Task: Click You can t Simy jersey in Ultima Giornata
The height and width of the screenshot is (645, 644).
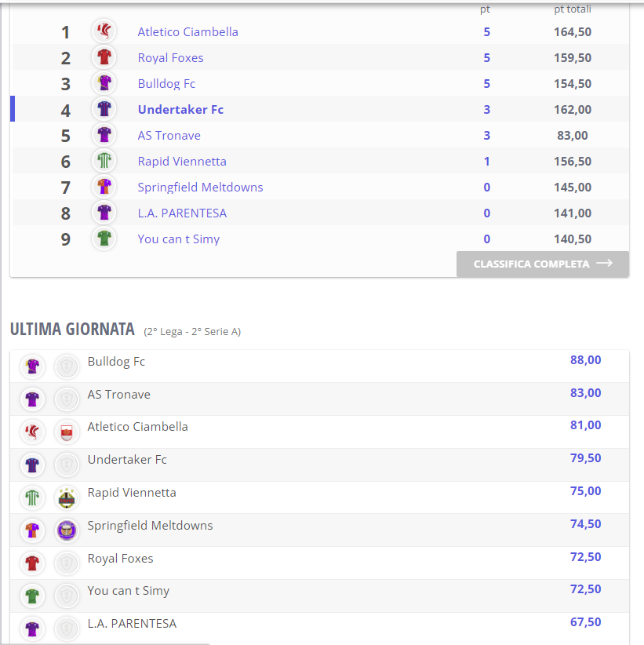Action: point(32,596)
